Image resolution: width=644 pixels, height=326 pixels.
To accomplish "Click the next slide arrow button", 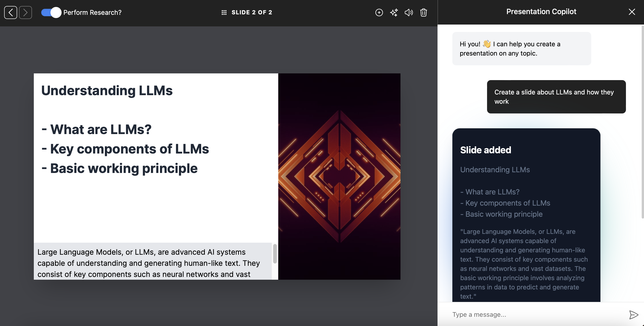I will 25,12.
